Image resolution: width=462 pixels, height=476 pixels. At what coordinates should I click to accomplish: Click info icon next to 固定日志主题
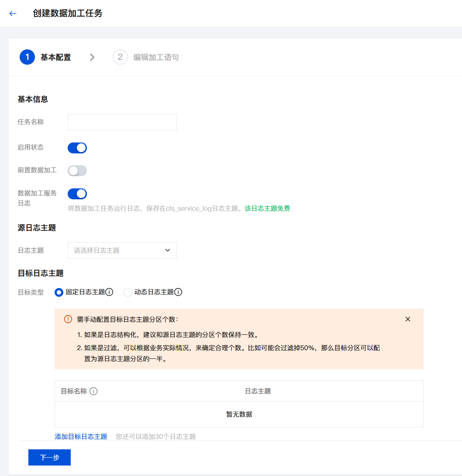109,292
